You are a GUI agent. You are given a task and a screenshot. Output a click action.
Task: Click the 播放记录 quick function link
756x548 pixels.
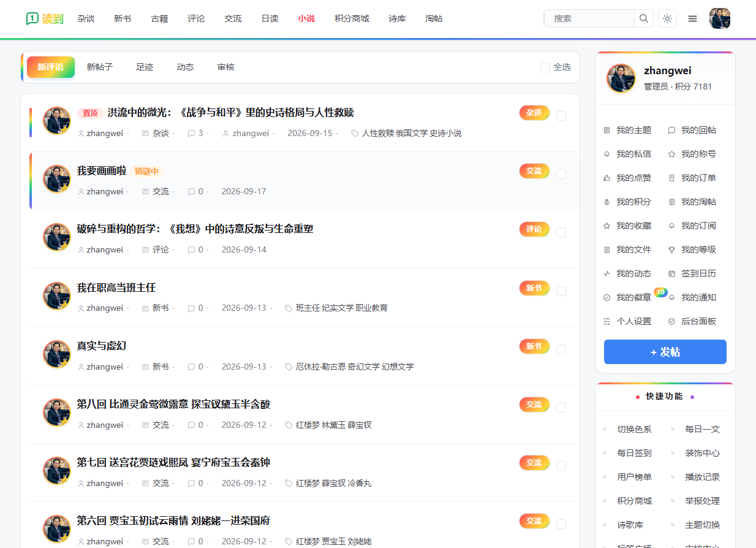703,478
